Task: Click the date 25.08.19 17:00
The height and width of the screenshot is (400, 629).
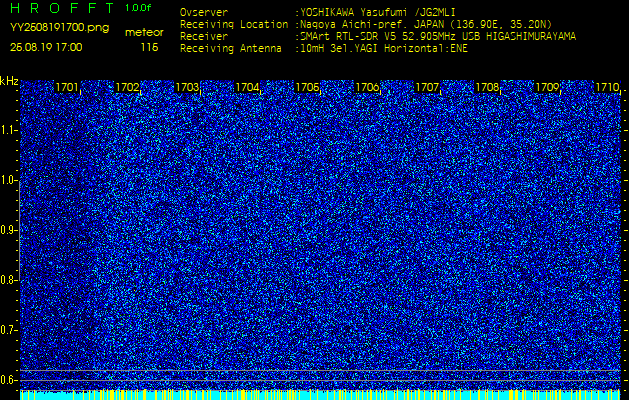Action: (46, 47)
